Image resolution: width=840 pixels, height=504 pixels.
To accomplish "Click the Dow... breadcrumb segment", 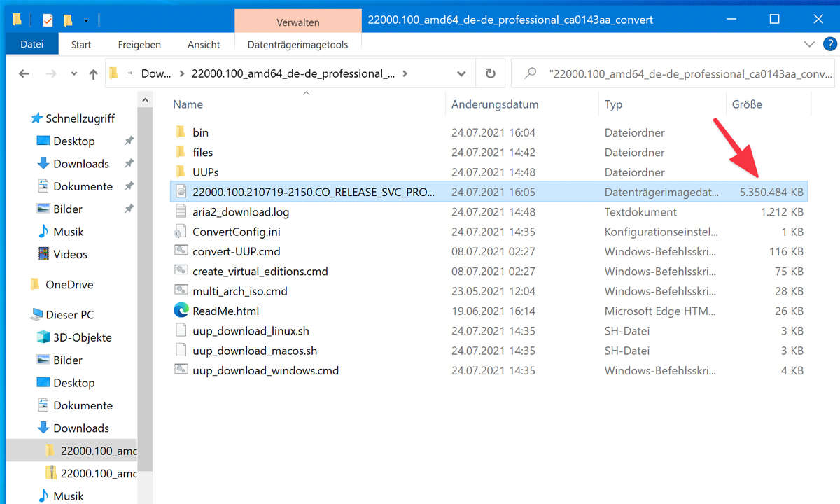I will 155,73.
